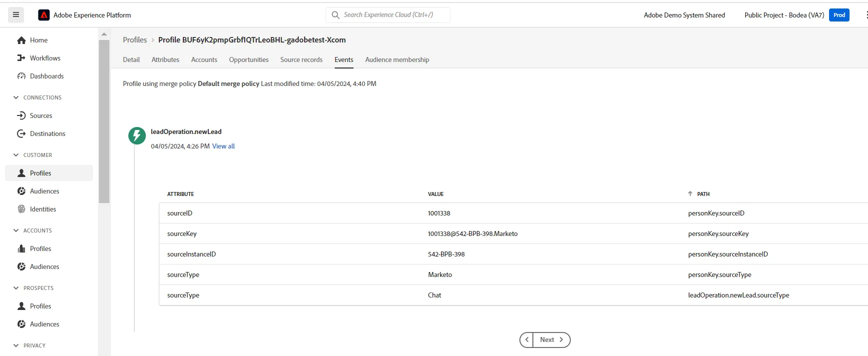Open the Public Project - Bodea sandbox selector
The image size is (868, 356).
click(784, 15)
